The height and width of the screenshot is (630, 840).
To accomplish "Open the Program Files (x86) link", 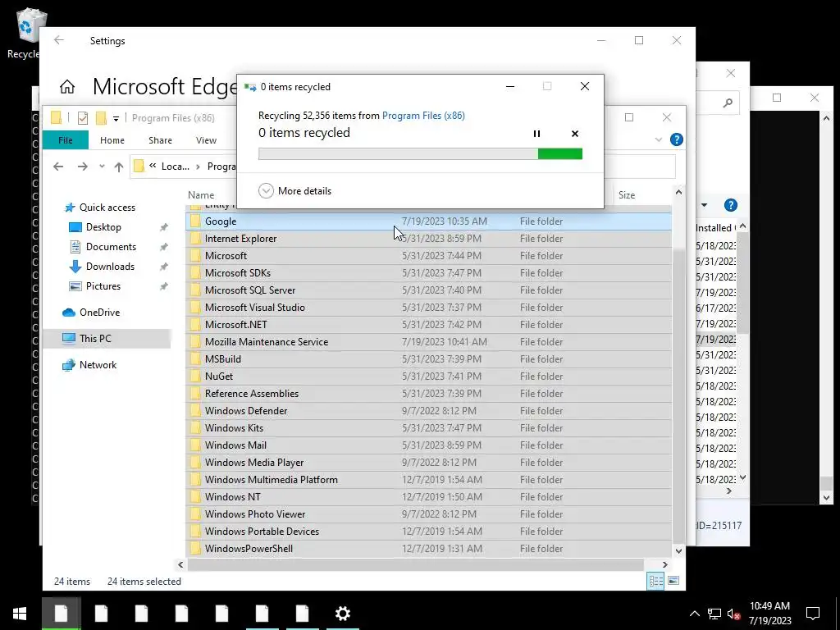I will (x=423, y=115).
